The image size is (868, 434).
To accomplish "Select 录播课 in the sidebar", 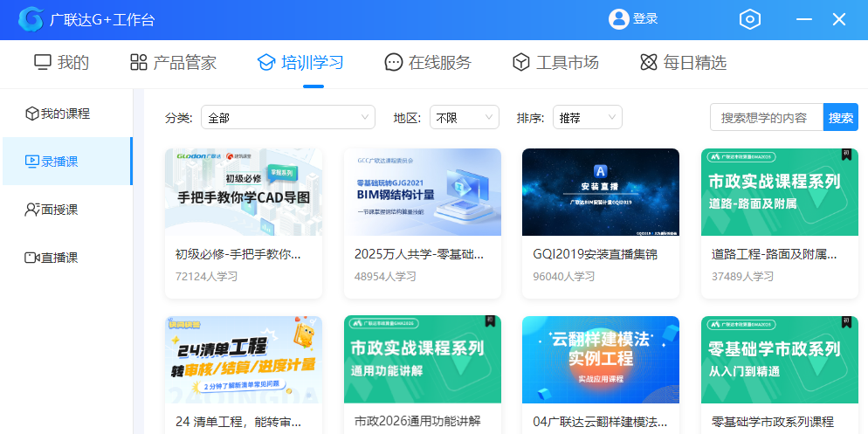I will 67,162.
